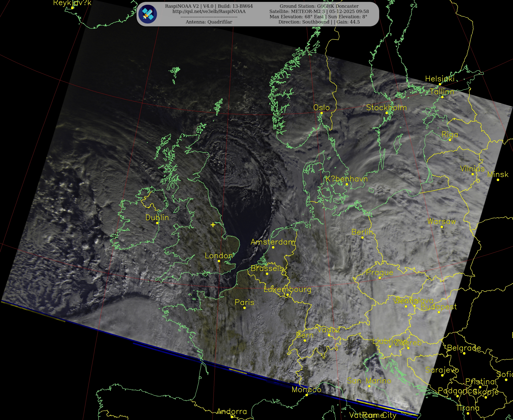
Task: Click the Warsaw city marker dot
Action: pyautogui.click(x=442, y=227)
